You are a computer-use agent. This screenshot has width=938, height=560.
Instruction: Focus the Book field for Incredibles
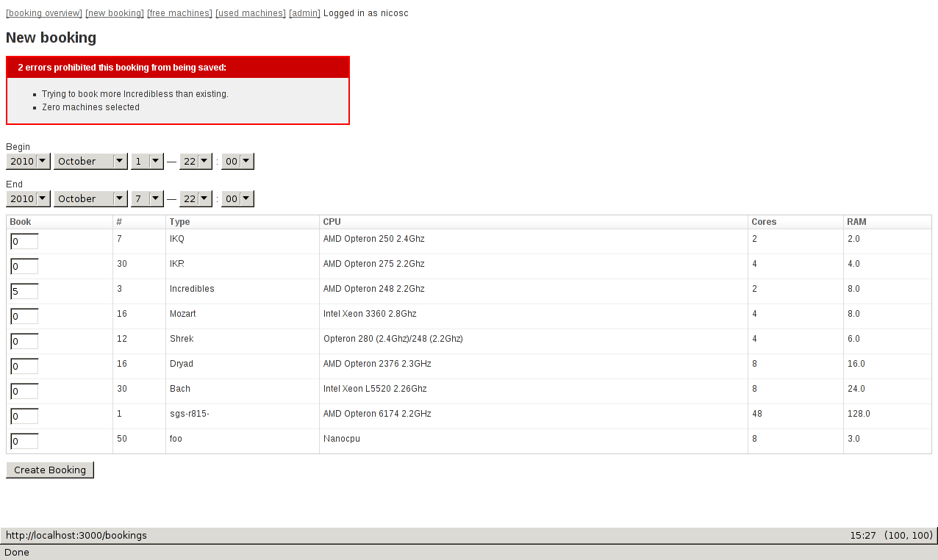coord(24,292)
